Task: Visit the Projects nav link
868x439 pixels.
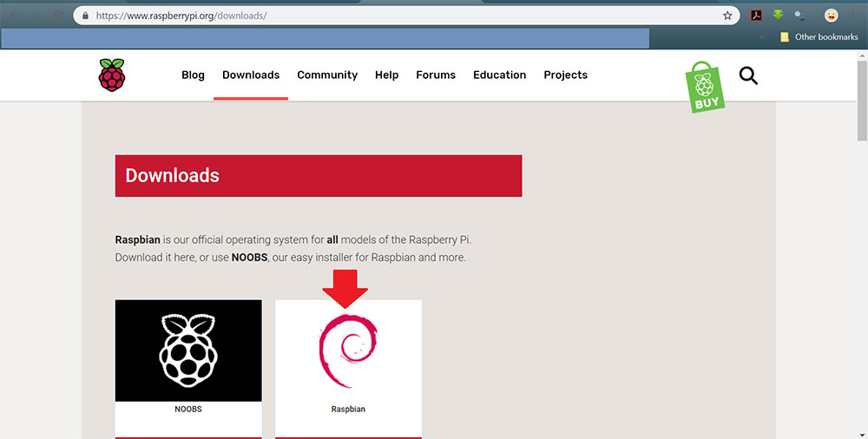Action: [x=565, y=75]
